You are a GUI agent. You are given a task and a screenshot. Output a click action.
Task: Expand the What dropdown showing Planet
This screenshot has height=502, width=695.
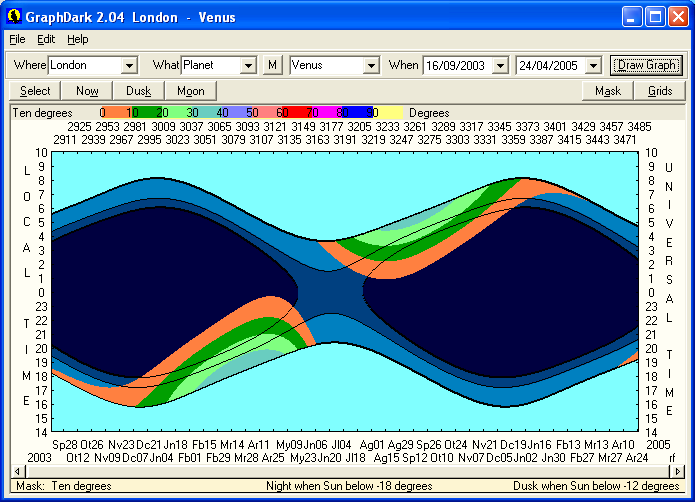point(248,65)
